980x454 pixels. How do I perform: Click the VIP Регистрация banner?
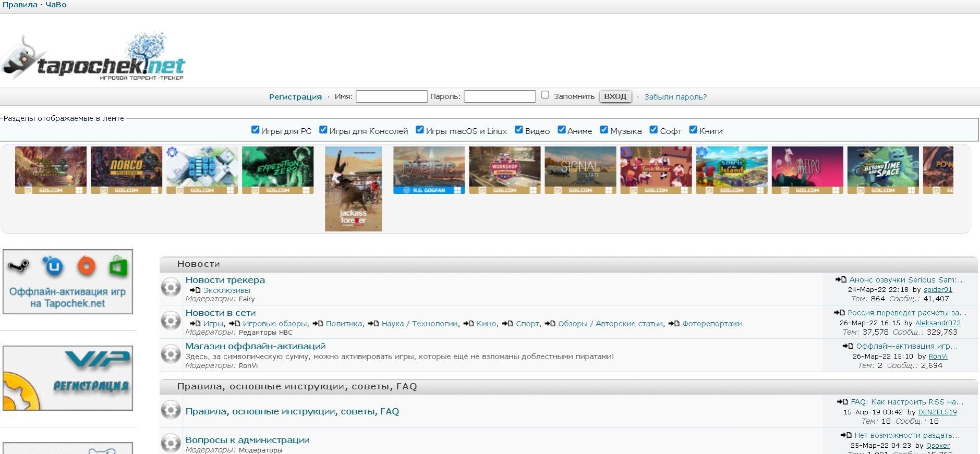click(68, 378)
